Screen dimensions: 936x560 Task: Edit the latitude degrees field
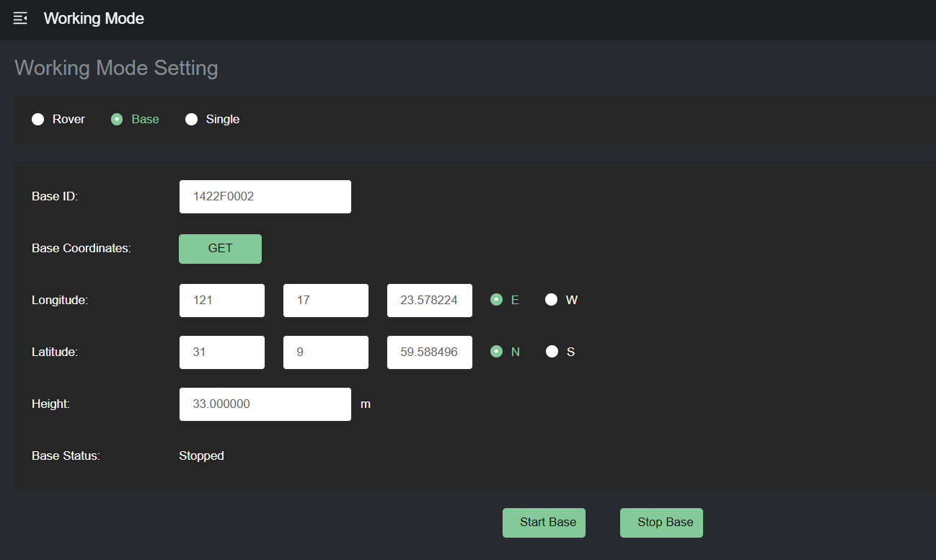[x=221, y=352]
